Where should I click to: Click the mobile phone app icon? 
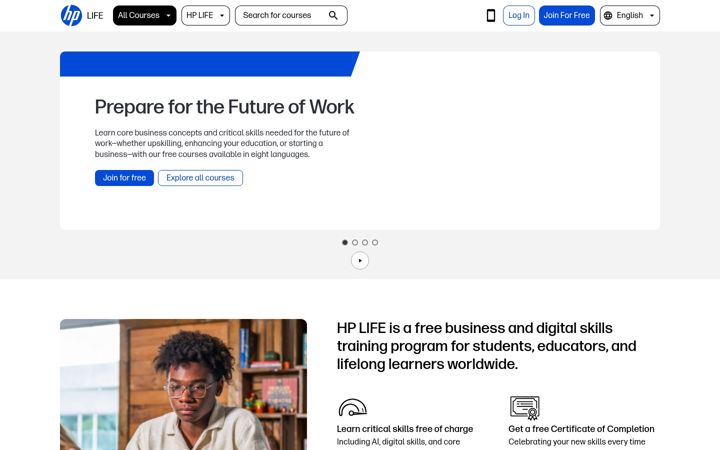(x=491, y=16)
